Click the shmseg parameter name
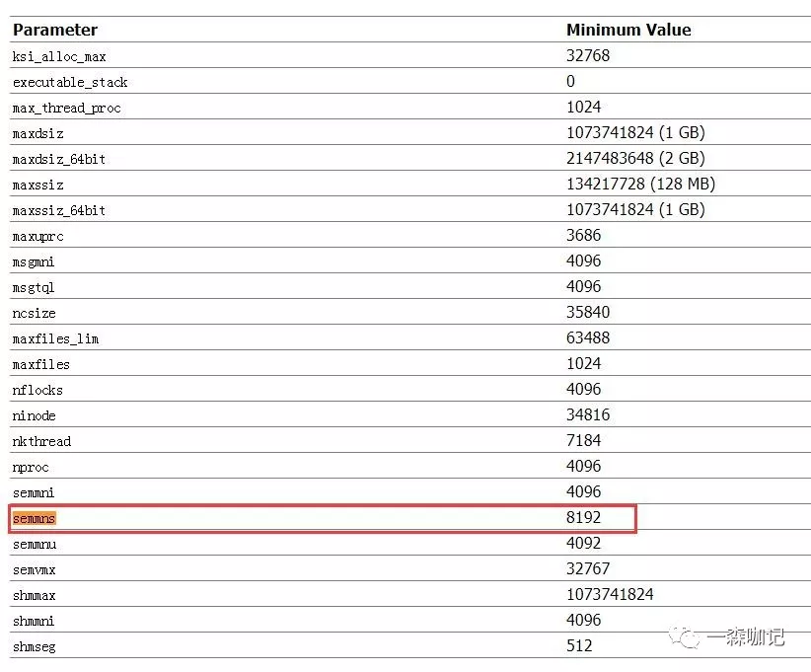This screenshot has width=811, height=672. 35,646
